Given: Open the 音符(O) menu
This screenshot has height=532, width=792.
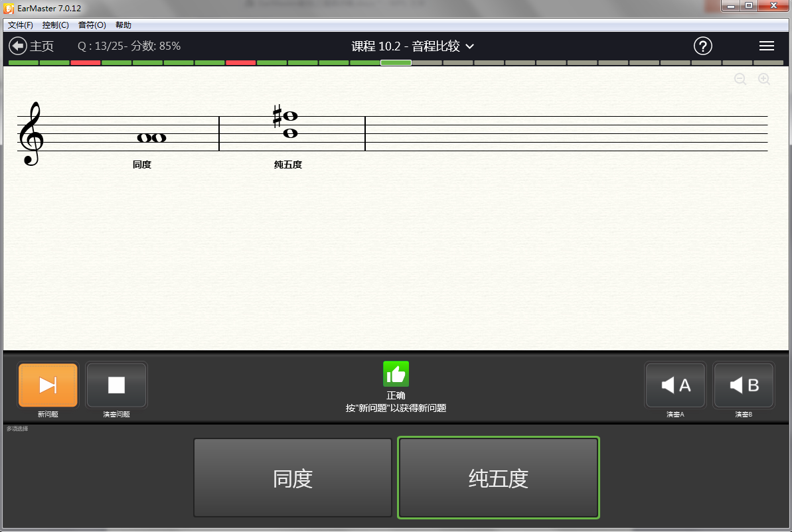Looking at the screenshot, I should coord(92,25).
